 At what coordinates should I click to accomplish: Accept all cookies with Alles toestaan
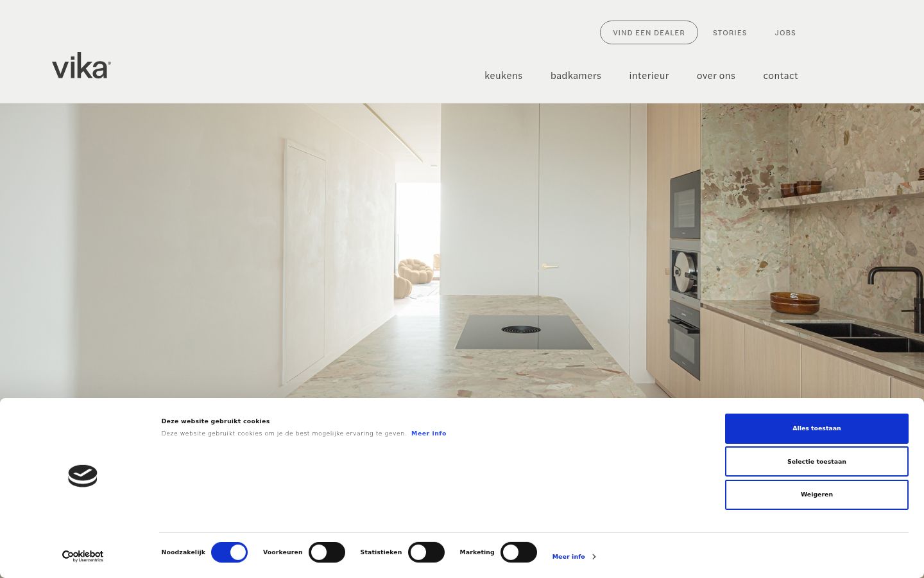click(817, 428)
